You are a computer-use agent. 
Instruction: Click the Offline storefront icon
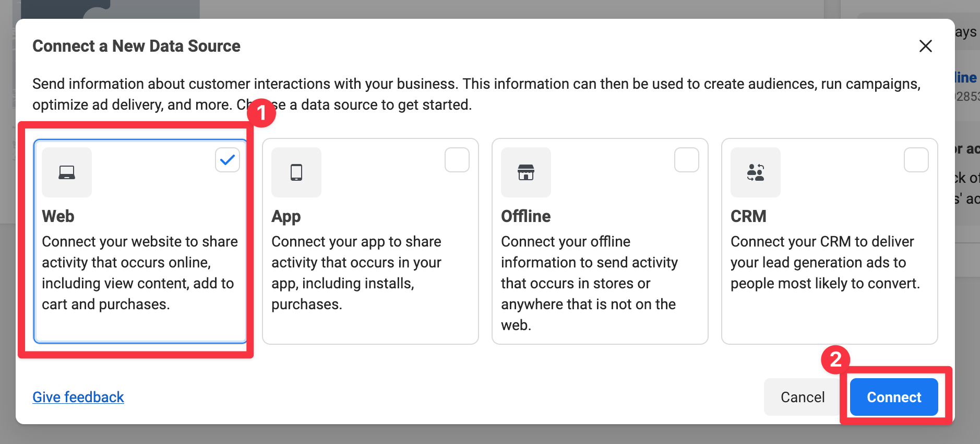point(526,172)
